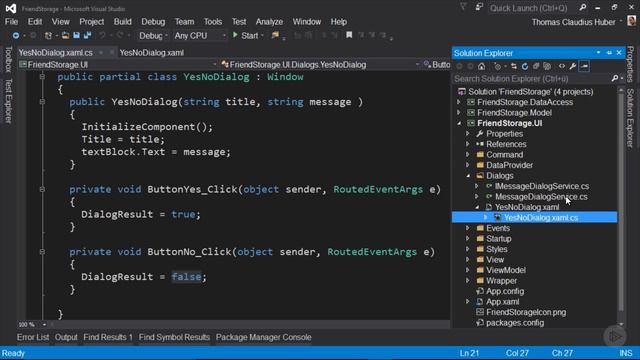This screenshot has height=360, width=640.
Task: Close the YesNoDialog.xaml.cs tab
Action: 112,53
